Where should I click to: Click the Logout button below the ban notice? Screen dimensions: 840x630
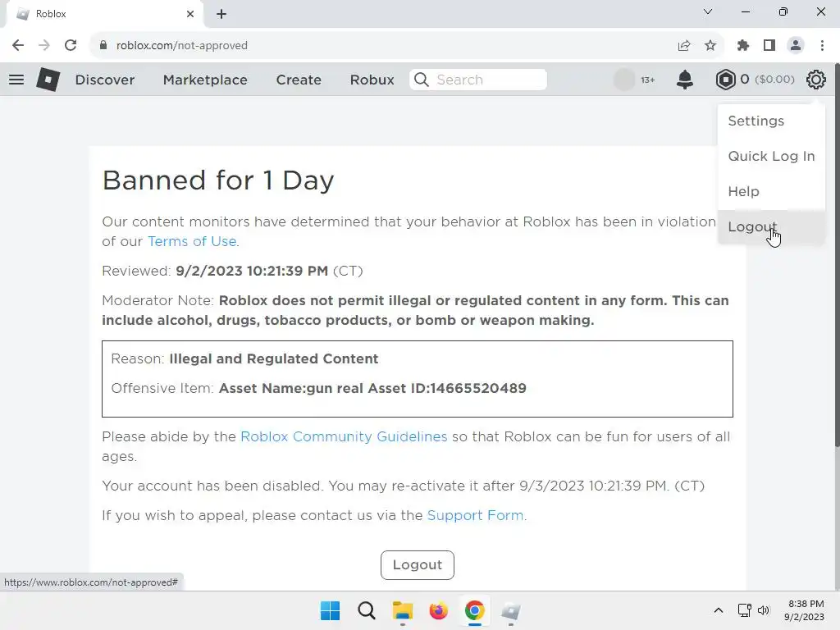tap(418, 565)
